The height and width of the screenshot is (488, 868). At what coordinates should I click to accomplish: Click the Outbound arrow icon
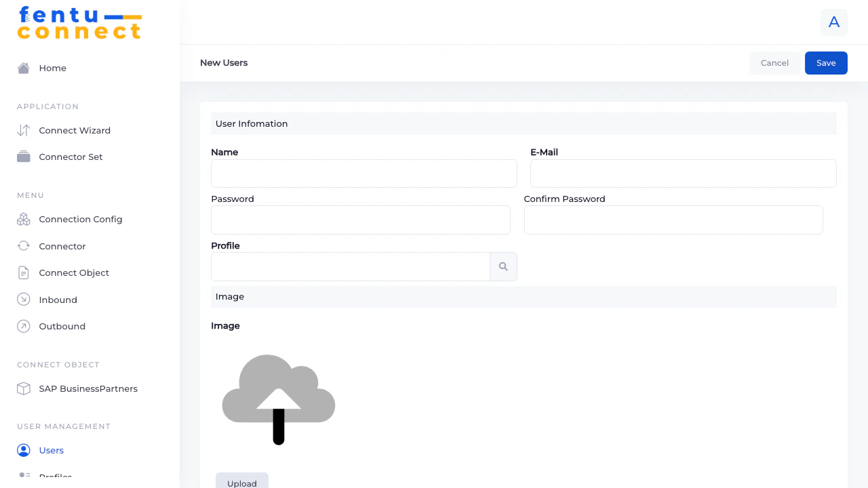tap(23, 326)
